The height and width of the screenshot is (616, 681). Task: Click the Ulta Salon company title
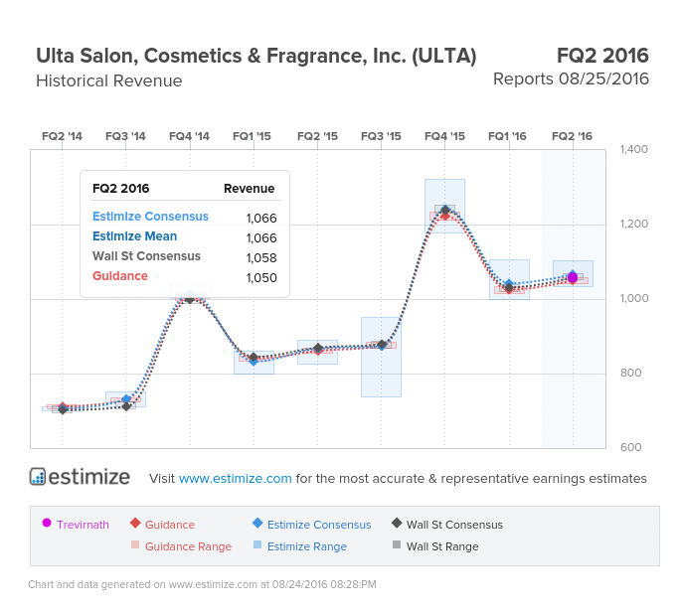point(256,56)
